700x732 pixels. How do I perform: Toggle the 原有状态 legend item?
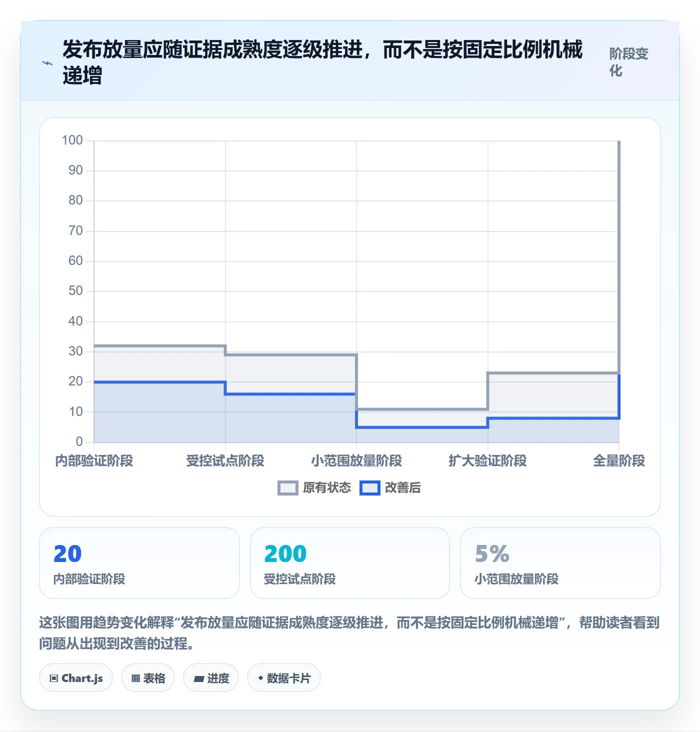pyautogui.click(x=314, y=487)
